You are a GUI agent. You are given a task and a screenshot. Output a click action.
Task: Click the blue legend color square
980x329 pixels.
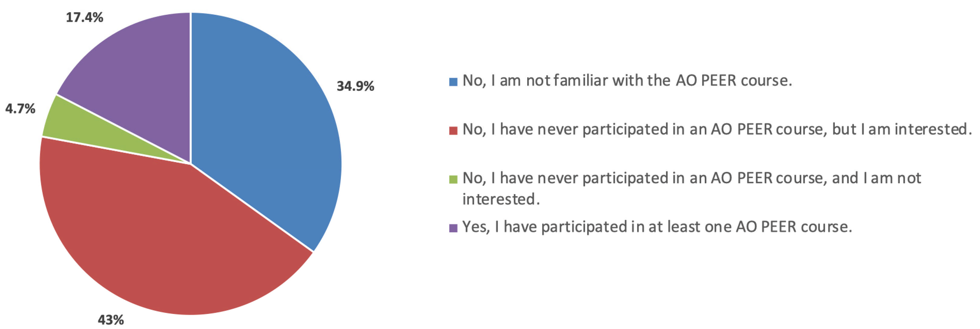click(x=453, y=82)
